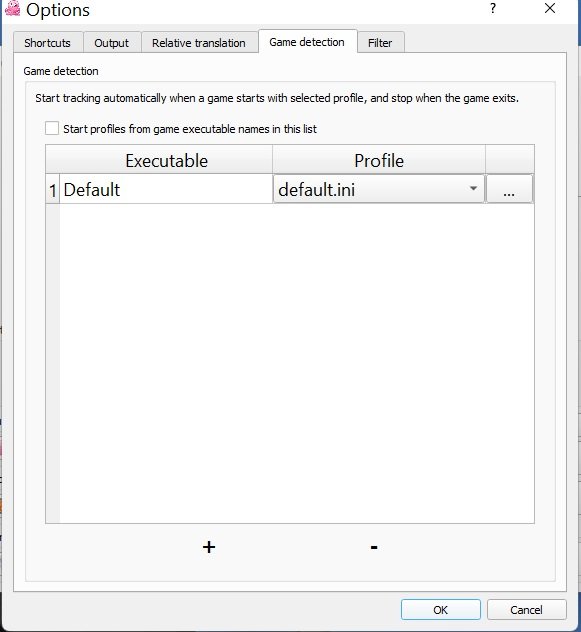Click the pink octopus app icon

point(12,8)
